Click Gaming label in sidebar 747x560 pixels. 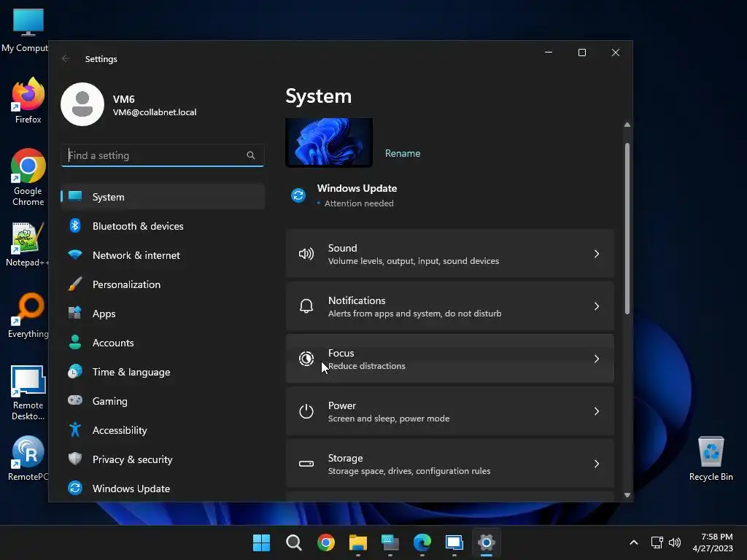(x=109, y=401)
